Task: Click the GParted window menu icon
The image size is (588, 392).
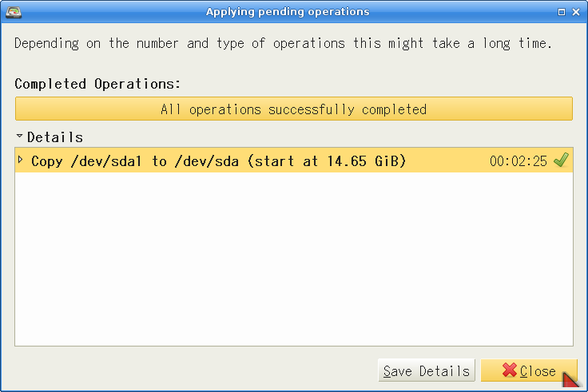Action: click(12, 12)
